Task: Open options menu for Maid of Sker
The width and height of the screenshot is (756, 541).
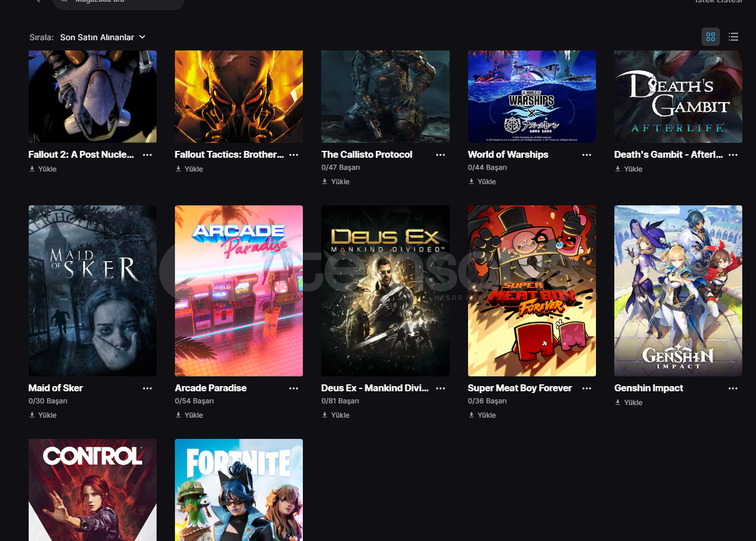Action: tap(147, 388)
